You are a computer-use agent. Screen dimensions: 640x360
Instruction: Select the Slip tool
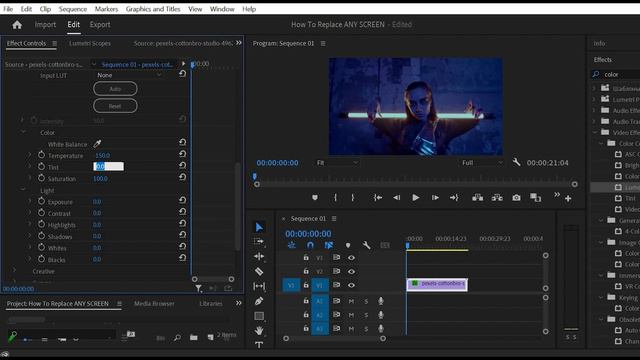point(259,286)
